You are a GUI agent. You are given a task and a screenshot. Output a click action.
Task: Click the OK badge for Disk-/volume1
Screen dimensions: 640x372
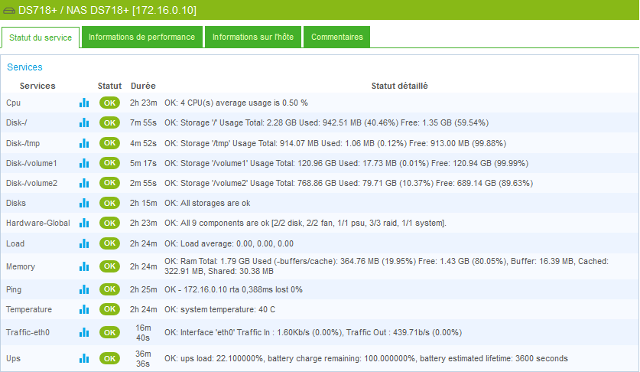[x=109, y=163]
